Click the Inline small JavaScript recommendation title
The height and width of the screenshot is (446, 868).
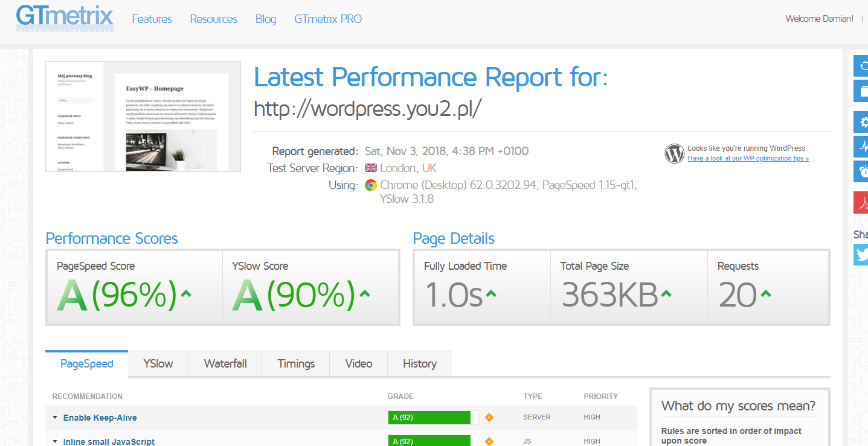point(109,442)
